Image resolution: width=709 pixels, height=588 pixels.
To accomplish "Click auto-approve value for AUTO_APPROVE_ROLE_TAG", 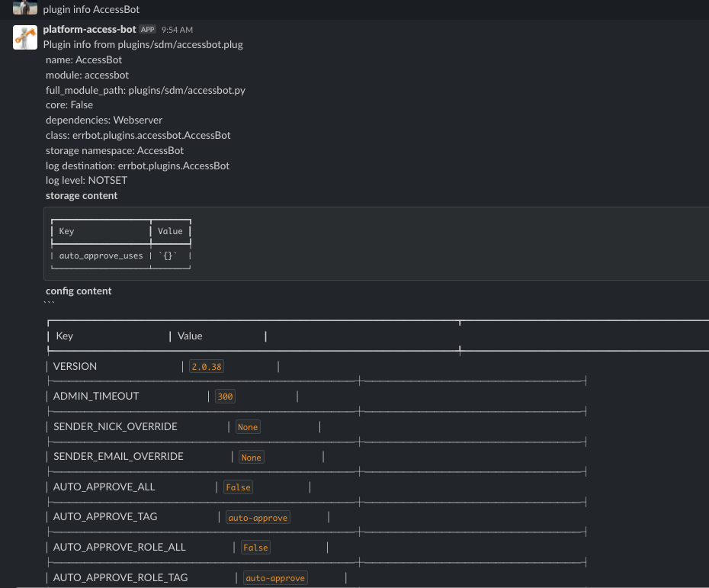I will click(x=275, y=577).
